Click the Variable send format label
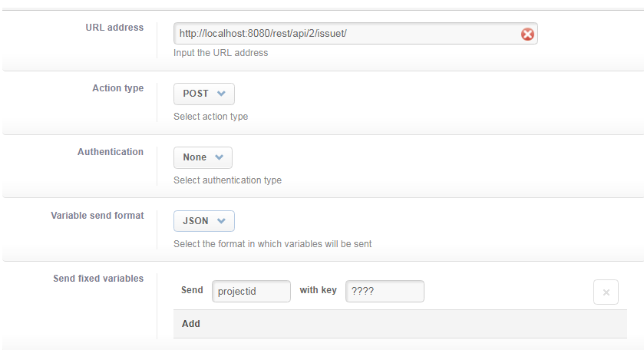Viewport: 644px width, 350px height. [x=97, y=215]
